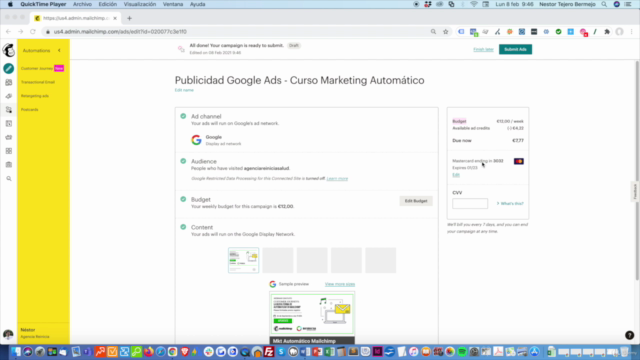Screen dimensions: 640x360
Task: Click the page vertical scrollbar
Action: (637, 170)
